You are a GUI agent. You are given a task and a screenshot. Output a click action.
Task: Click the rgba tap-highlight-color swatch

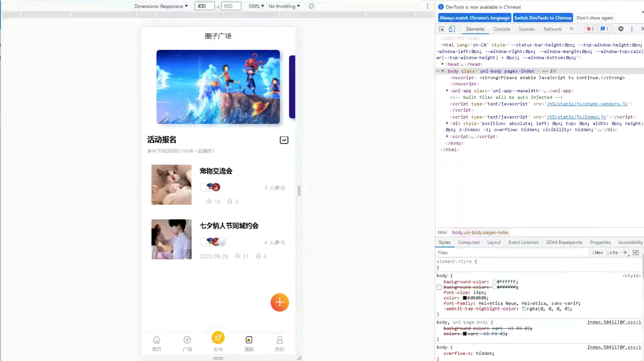524,309
